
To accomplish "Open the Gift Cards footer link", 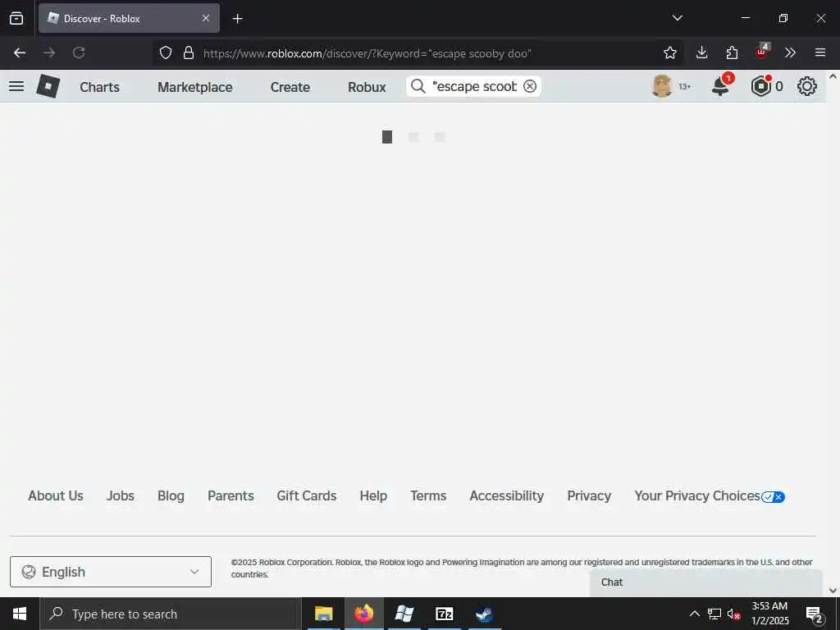I will pos(307,496).
